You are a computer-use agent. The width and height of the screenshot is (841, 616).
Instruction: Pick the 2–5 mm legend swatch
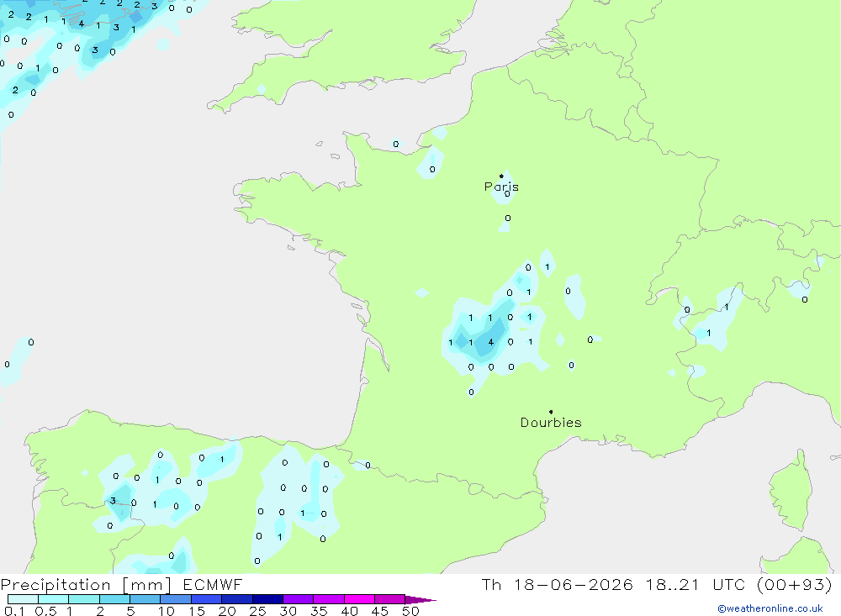114,599
